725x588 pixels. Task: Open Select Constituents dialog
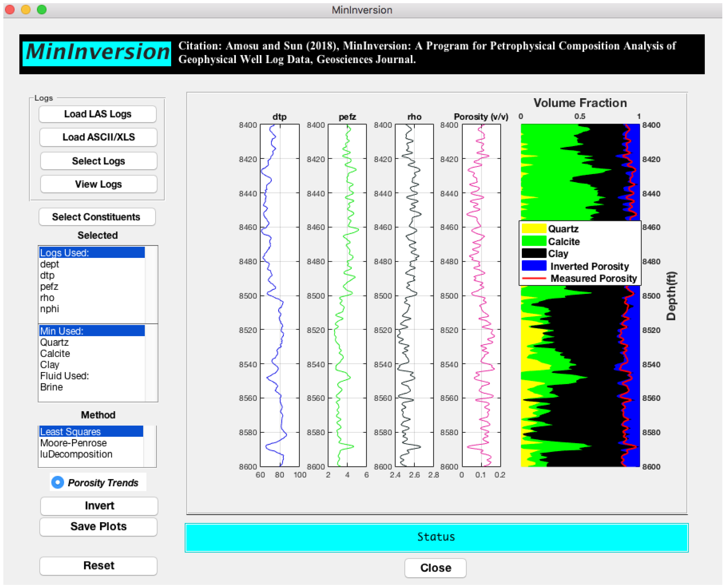(97, 217)
